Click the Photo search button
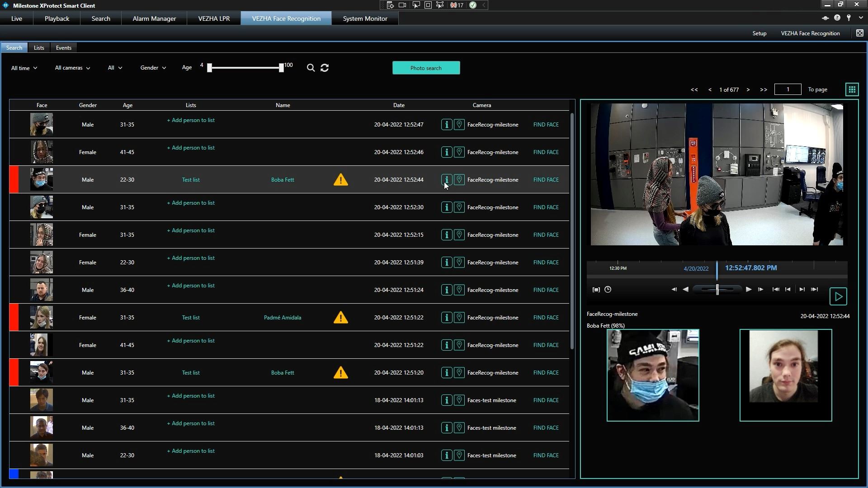 (x=426, y=68)
